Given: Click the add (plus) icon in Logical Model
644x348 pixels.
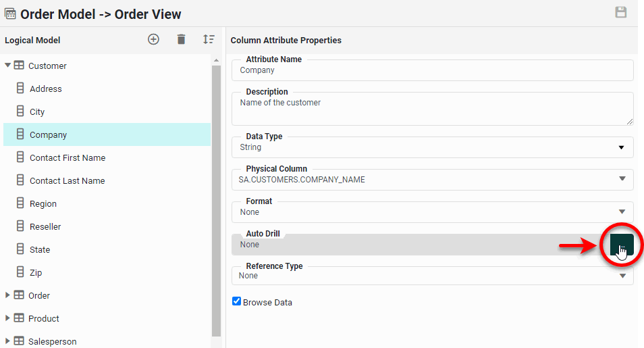Looking at the screenshot, I should click(153, 40).
